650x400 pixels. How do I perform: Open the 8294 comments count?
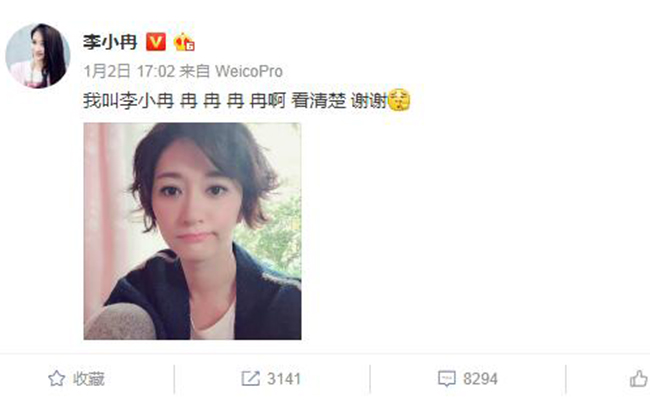(x=480, y=379)
